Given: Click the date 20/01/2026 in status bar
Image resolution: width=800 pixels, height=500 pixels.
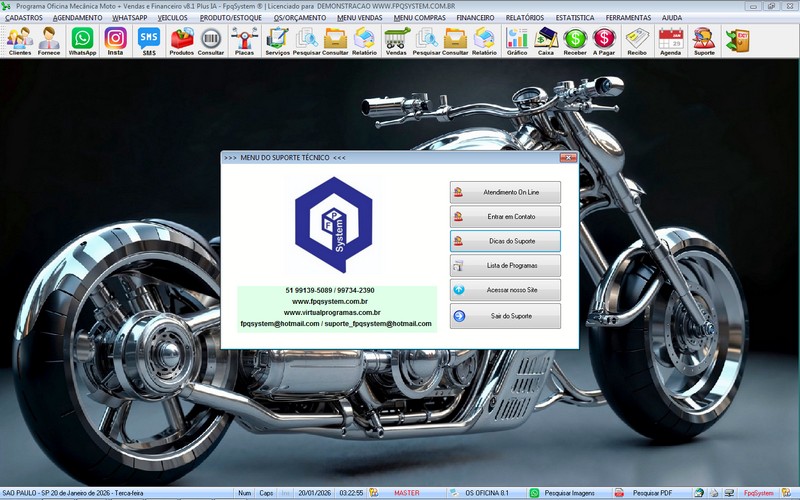Looking at the screenshot, I should pos(314,493).
